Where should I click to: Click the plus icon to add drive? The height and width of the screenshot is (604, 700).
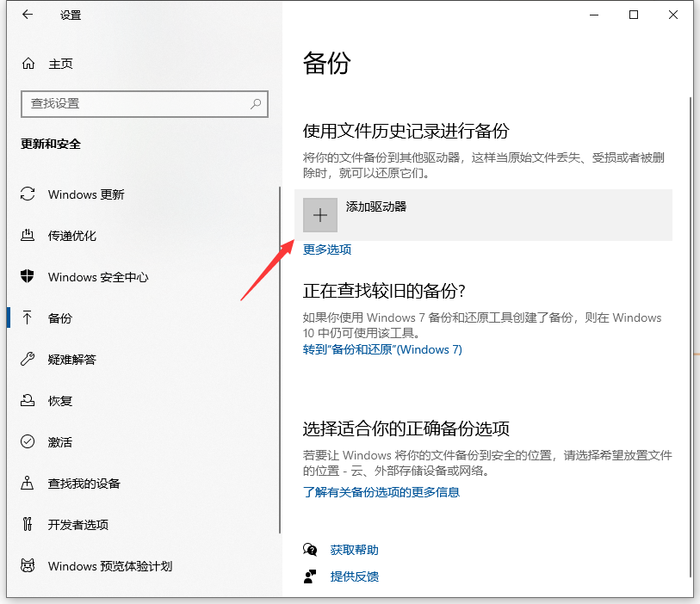click(x=320, y=215)
